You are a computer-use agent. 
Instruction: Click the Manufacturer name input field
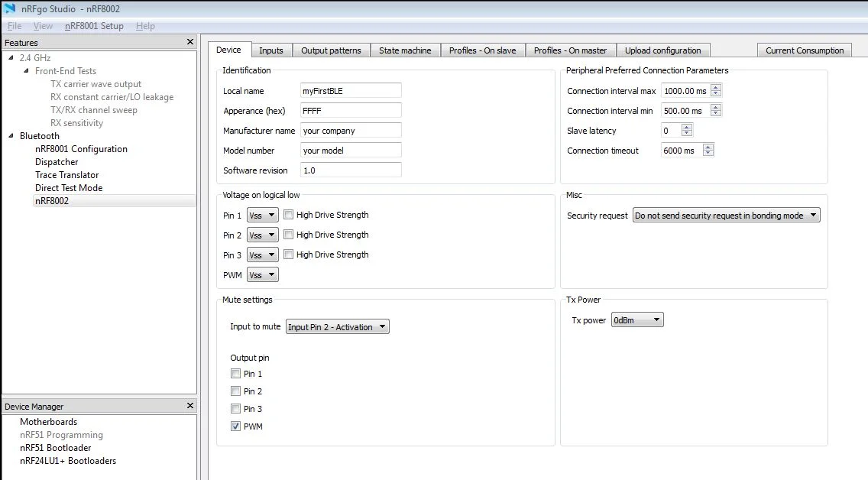(351, 131)
